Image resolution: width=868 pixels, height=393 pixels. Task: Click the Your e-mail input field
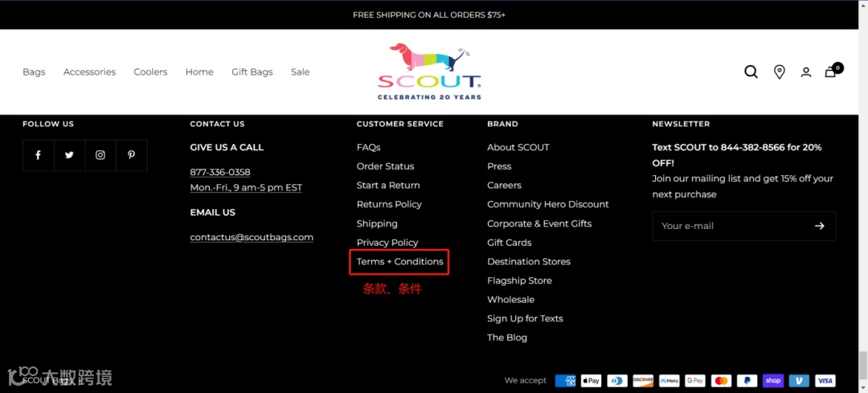coord(744,226)
